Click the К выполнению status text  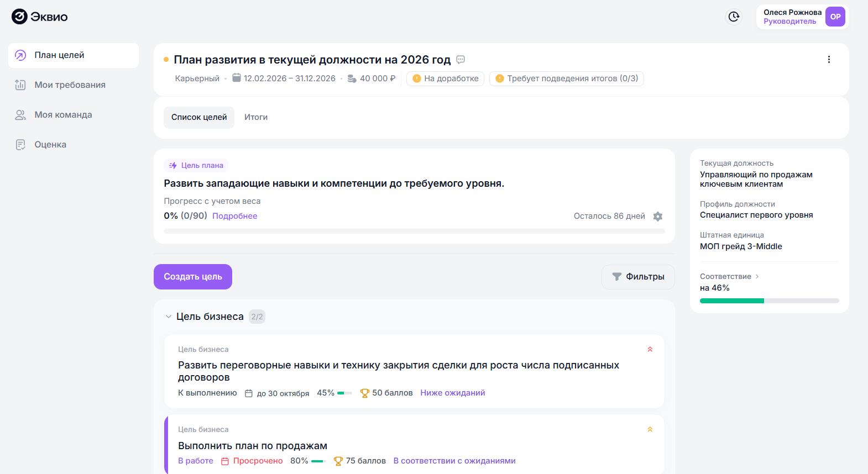point(207,393)
